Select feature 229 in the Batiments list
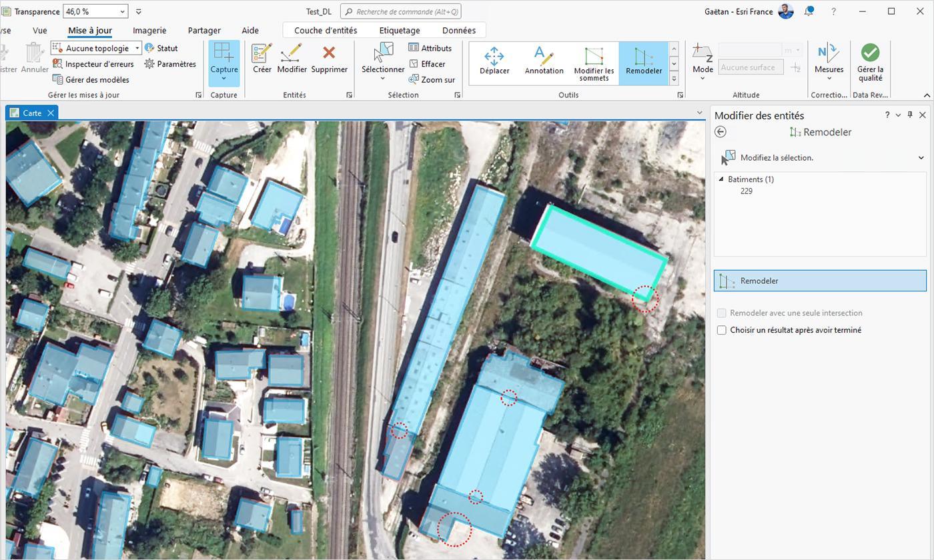 coord(747,191)
